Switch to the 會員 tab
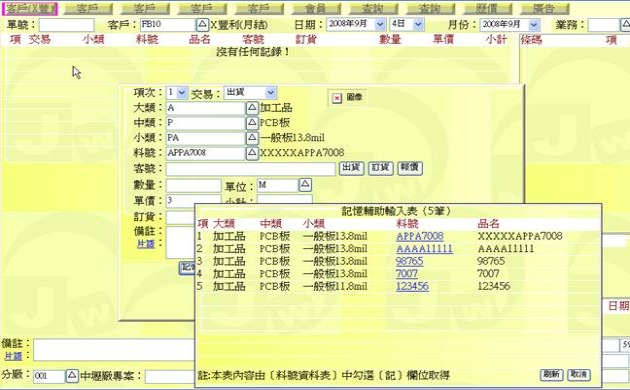 [316, 8]
